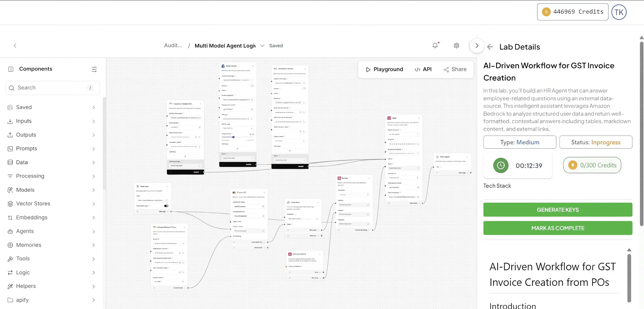644x309 pixels.
Task: Open the API panel
Action: 423,69
